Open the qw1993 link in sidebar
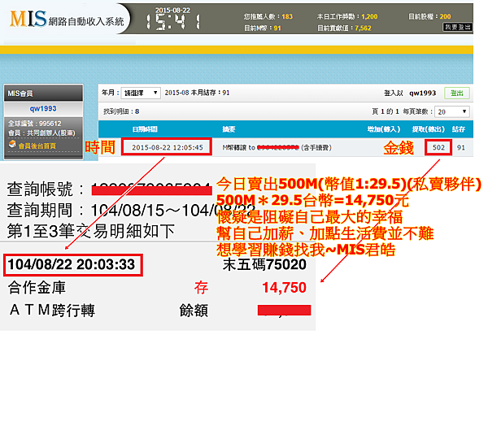This screenshot has width=488, height=448. point(43,109)
